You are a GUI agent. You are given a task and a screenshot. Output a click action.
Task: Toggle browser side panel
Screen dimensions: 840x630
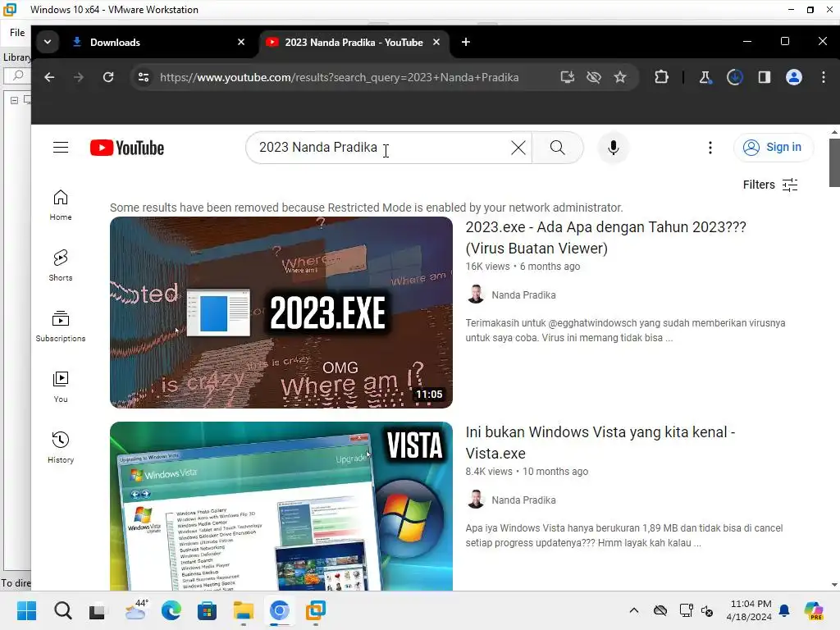coord(765,77)
